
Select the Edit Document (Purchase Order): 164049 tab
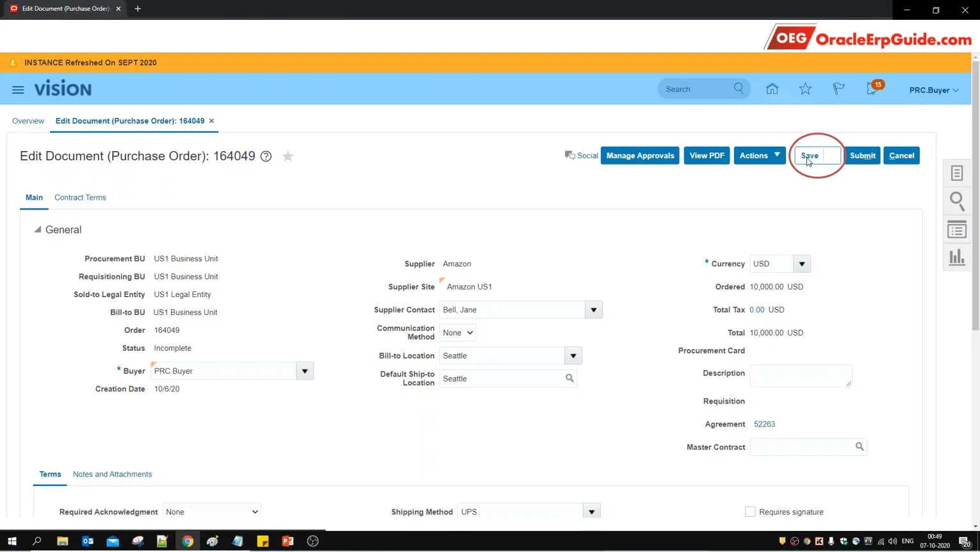pos(130,121)
